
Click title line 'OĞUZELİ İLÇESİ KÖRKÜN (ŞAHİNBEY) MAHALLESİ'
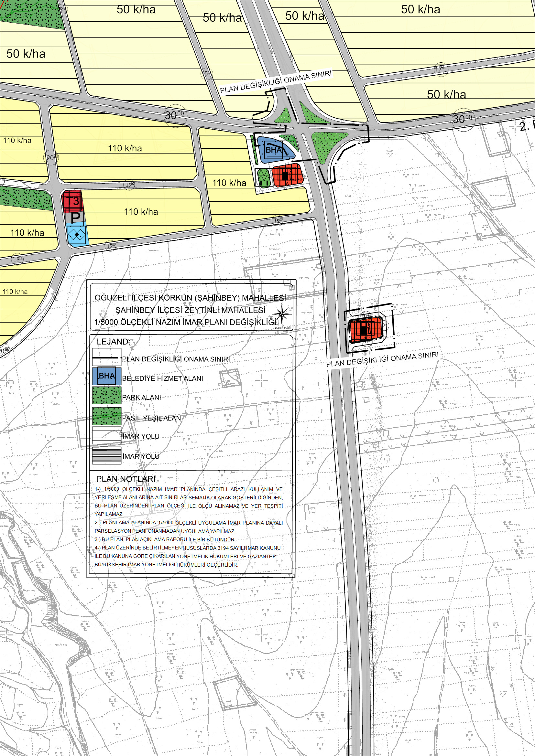click(x=190, y=298)
